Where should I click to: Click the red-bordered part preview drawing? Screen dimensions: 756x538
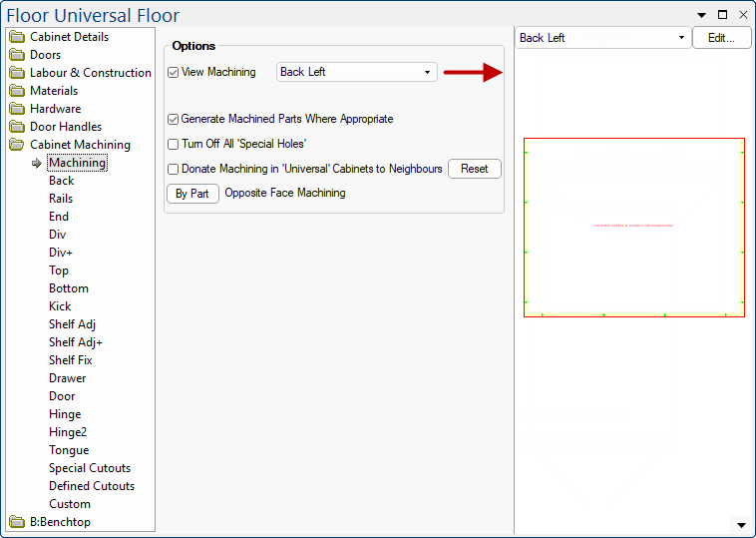click(x=633, y=228)
